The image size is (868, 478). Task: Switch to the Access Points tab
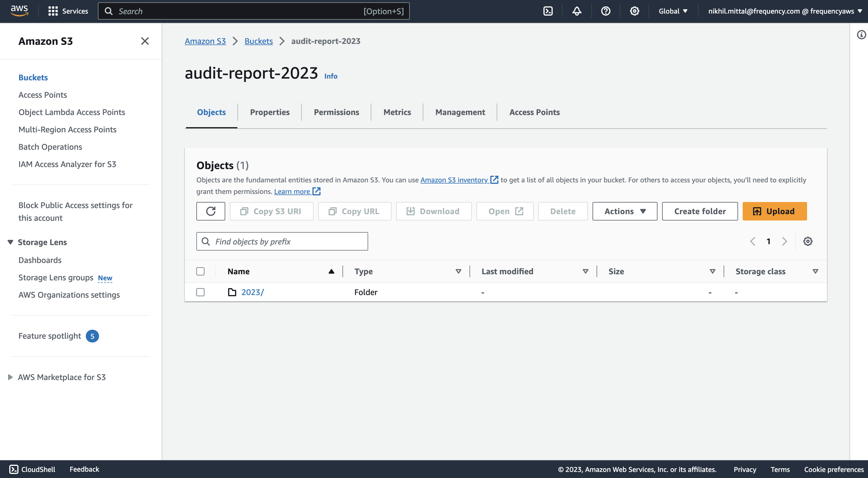534,112
